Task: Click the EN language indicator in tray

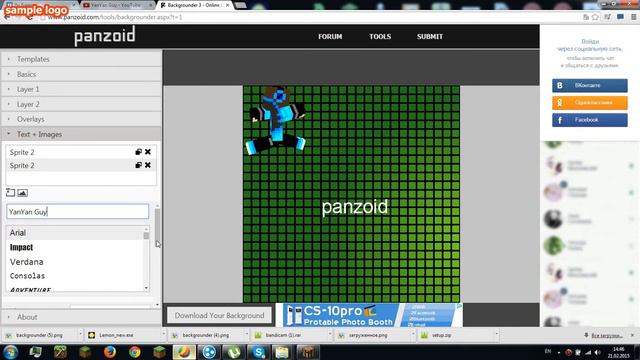Action: click(548, 351)
